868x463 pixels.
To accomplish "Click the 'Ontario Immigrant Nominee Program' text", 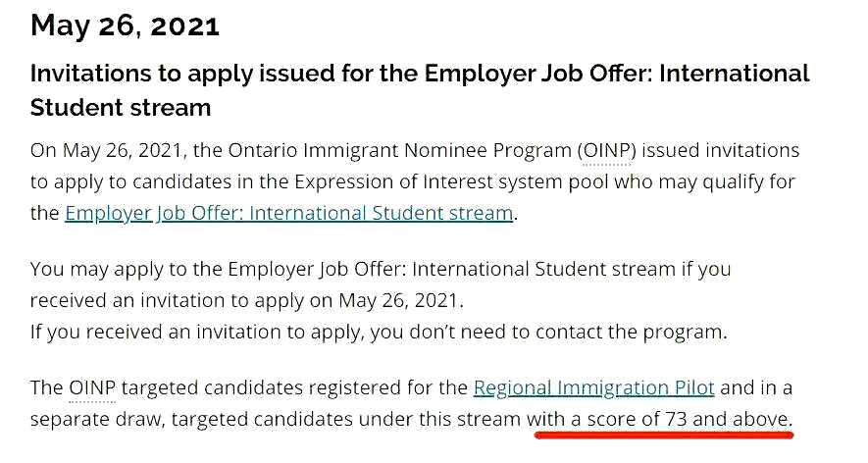I will point(400,151).
